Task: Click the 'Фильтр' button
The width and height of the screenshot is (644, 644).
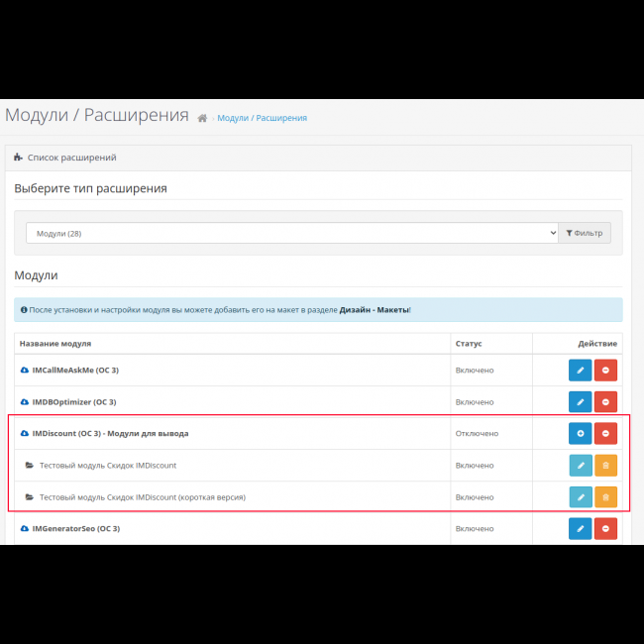Action: (585, 233)
